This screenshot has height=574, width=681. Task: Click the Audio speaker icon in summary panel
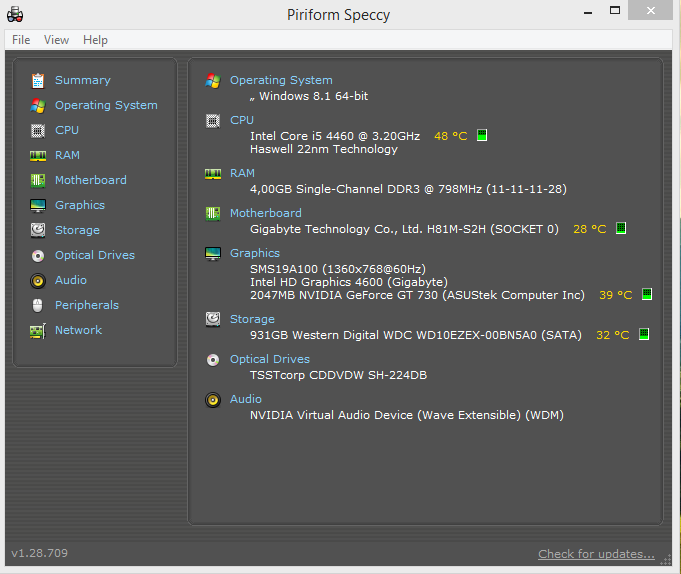[x=213, y=400]
